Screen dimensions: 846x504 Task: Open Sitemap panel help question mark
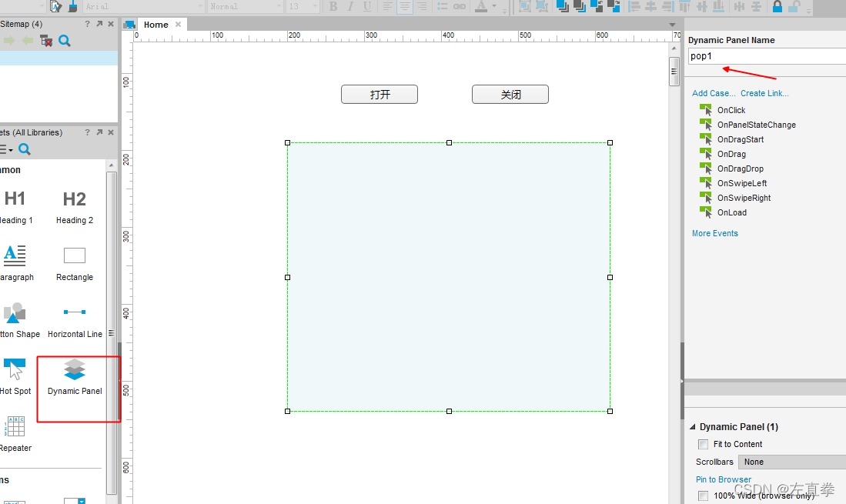(x=88, y=24)
